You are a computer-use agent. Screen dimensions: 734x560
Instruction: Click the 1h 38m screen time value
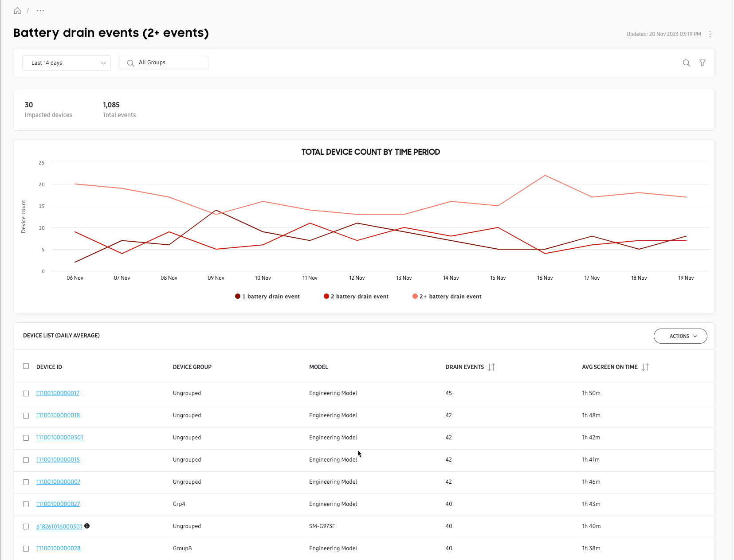591,548
